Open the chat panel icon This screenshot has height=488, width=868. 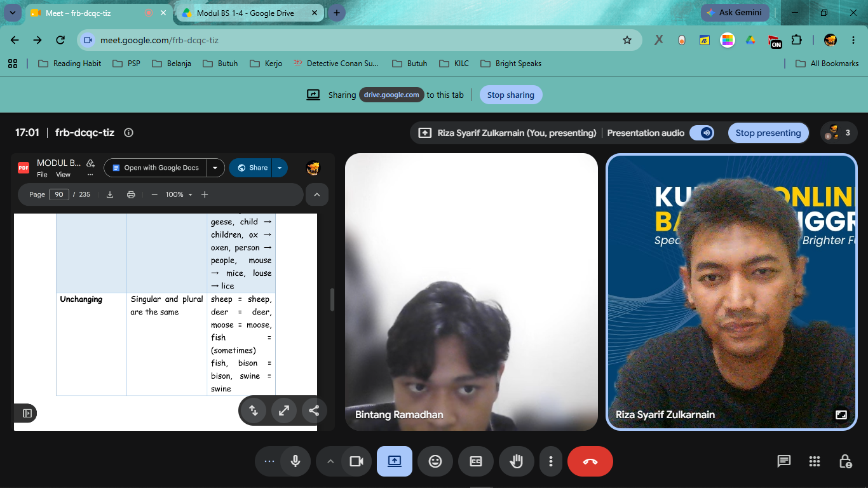coord(783,461)
